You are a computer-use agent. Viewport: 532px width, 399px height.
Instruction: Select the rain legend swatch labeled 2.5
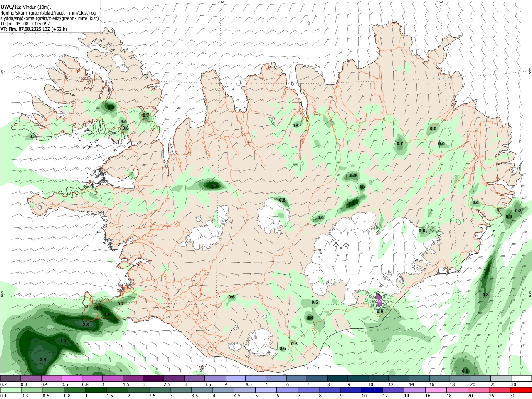160,390
